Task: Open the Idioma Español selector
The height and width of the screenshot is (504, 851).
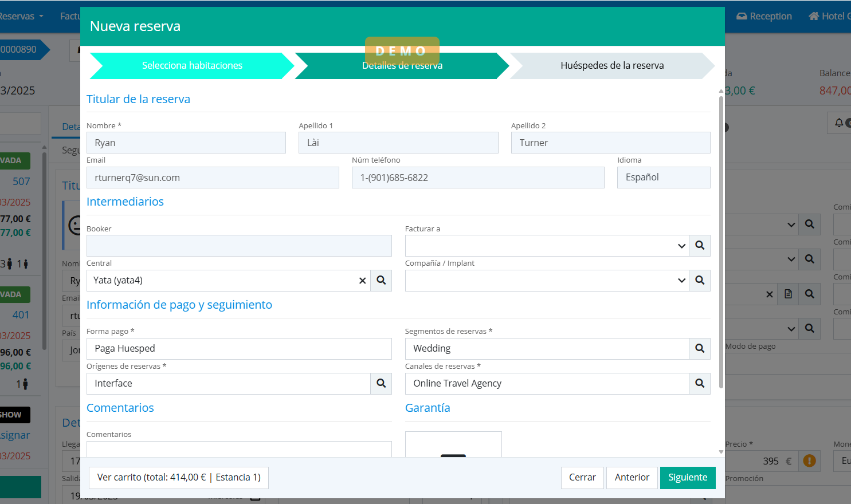Action: coord(663,178)
